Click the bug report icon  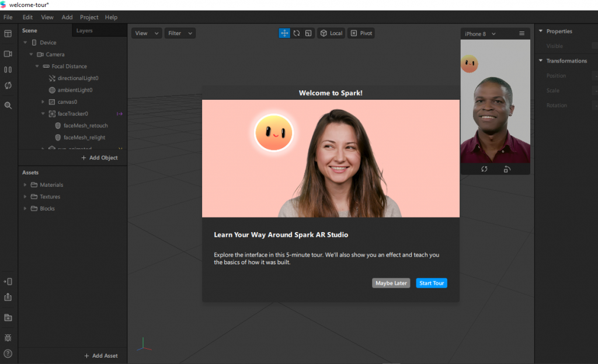[x=8, y=338]
